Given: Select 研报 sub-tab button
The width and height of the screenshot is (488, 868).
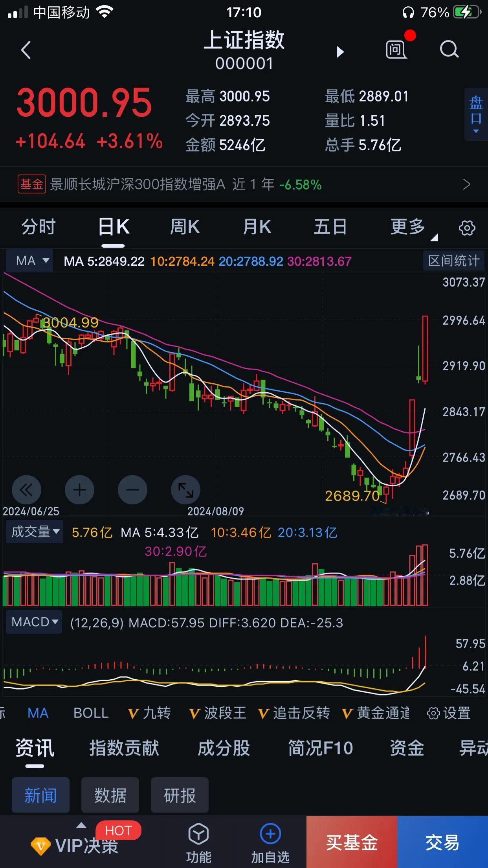Looking at the screenshot, I should pyautogui.click(x=180, y=795).
